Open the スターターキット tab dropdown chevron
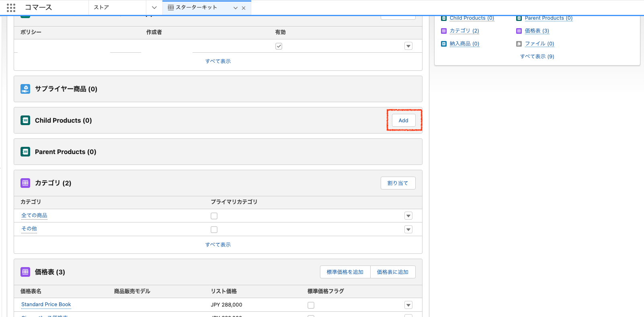The height and width of the screenshot is (317, 644). tap(236, 8)
